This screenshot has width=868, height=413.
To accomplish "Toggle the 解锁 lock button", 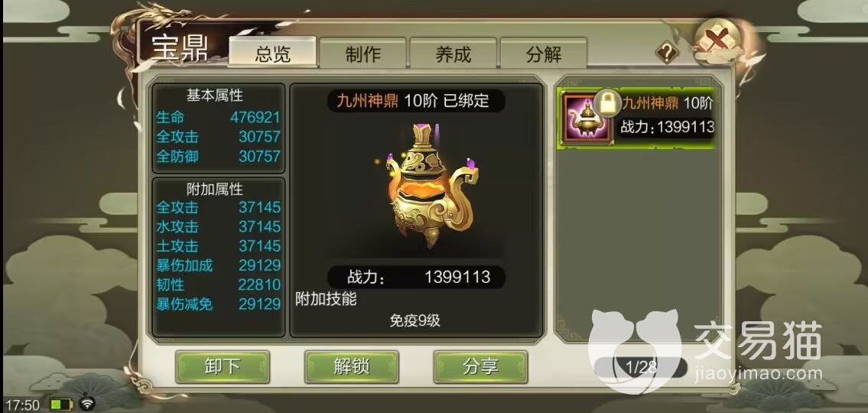I will 352,366.
